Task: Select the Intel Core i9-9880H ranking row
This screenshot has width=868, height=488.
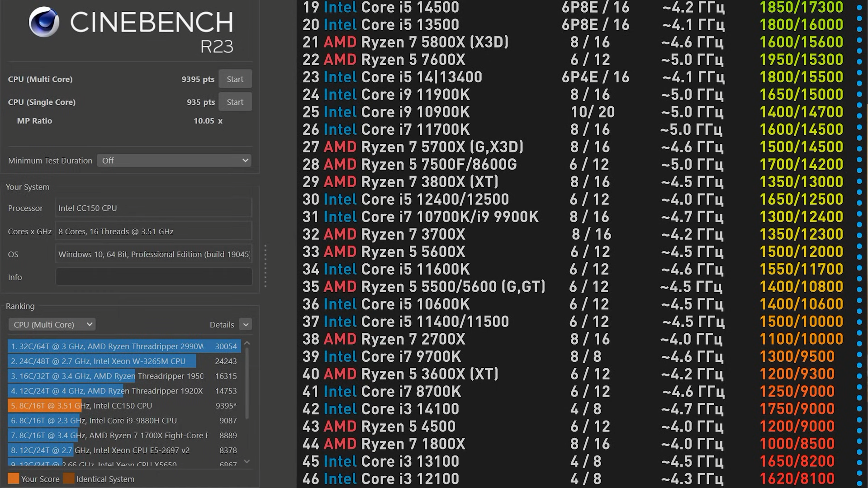Action: [x=124, y=421]
